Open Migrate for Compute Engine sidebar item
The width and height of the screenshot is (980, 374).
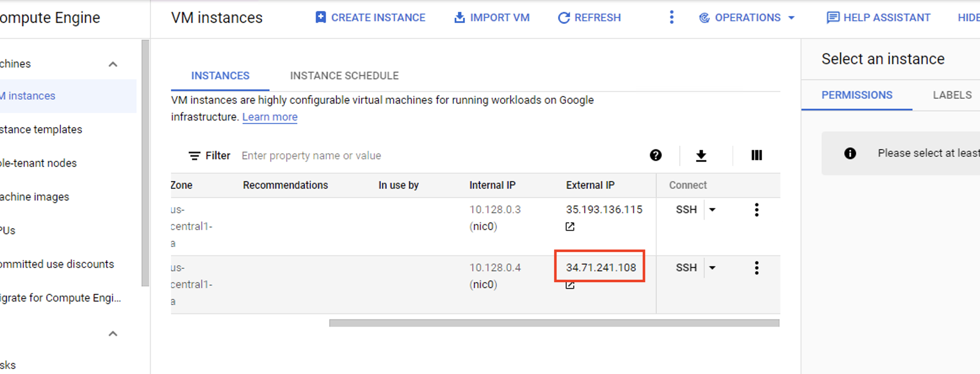point(60,298)
